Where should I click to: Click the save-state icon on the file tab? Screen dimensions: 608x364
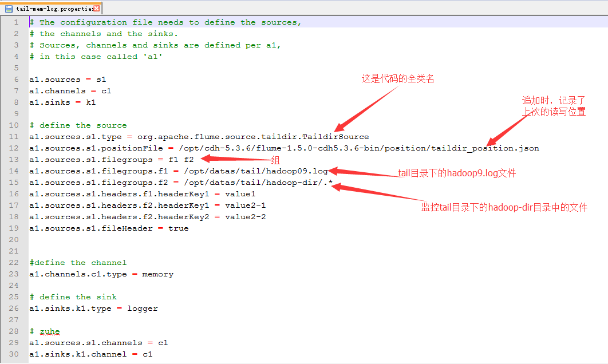point(9,9)
